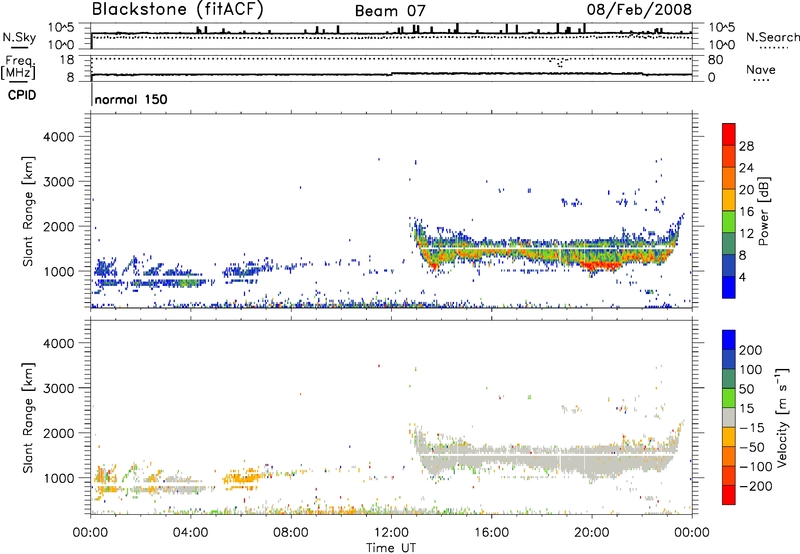Click the "16" value on Power colorbar
The height and width of the screenshot is (554, 800).
click(746, 212)
